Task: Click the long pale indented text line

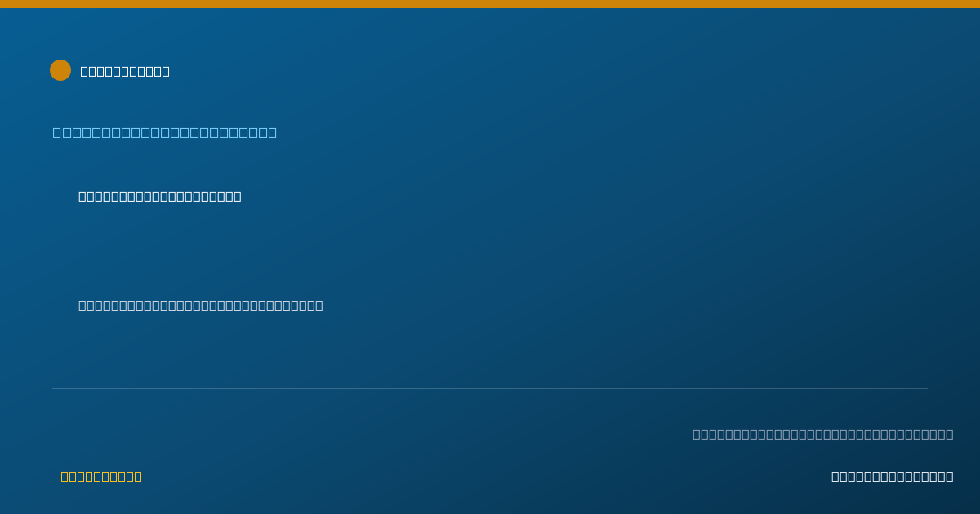Action: [201, 305]
